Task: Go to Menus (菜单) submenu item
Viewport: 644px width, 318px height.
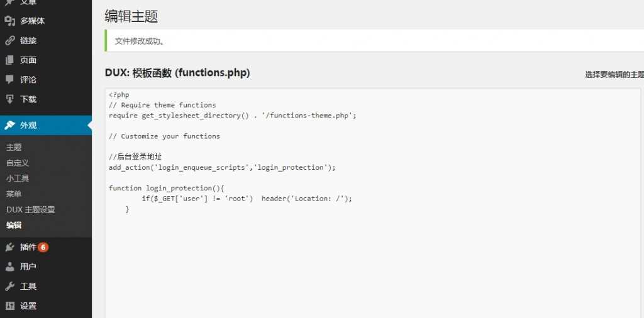Action: pyautogui.click(x=14, y=194)
